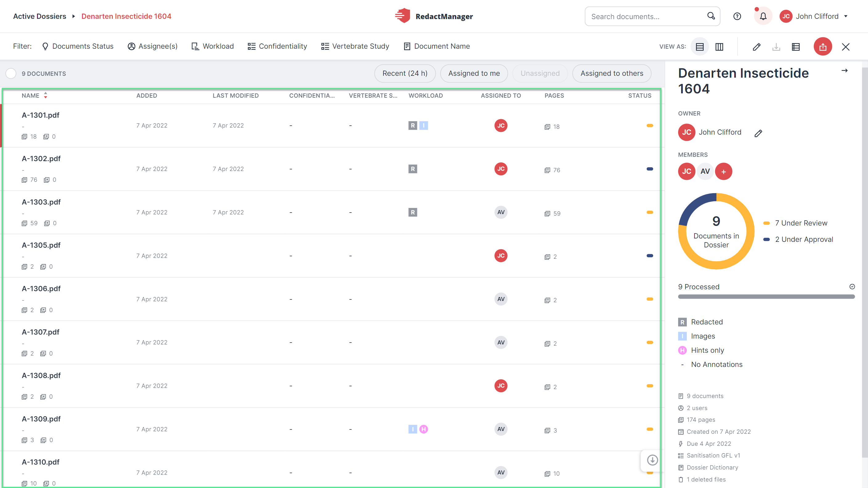Open Documents Status filter dropdown
Screen dimensions: 868x488
[x=77, y=46]
